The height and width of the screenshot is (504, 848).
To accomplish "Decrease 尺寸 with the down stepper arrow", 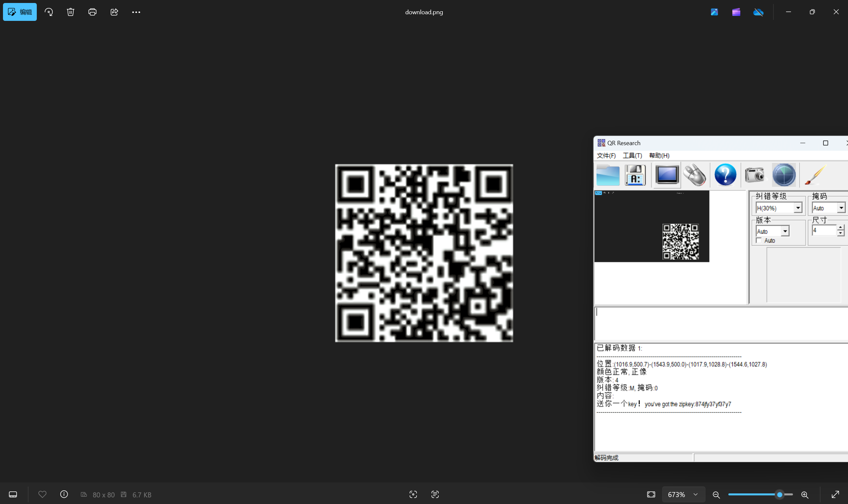I will 840,233.
